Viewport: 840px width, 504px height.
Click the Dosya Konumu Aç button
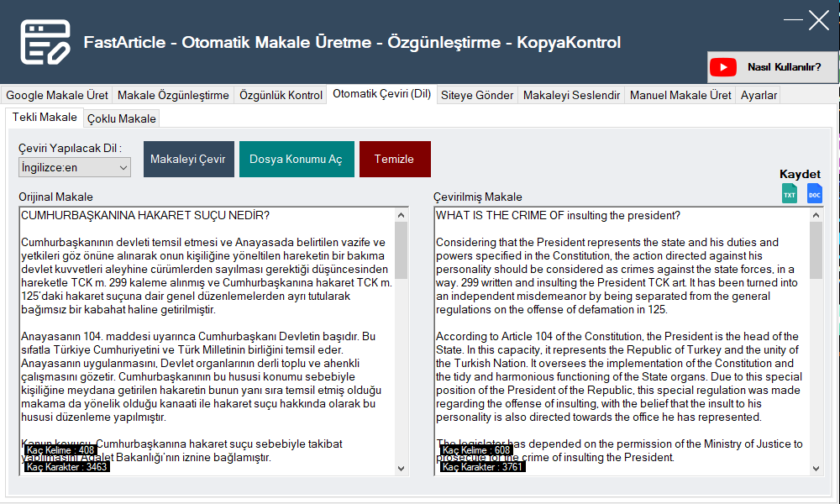[x=296, y=160]
